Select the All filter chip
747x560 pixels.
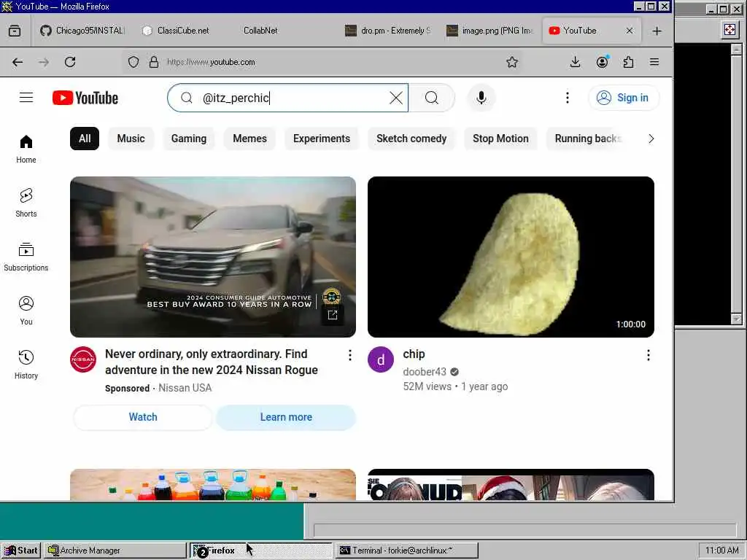tap(85, 139)
